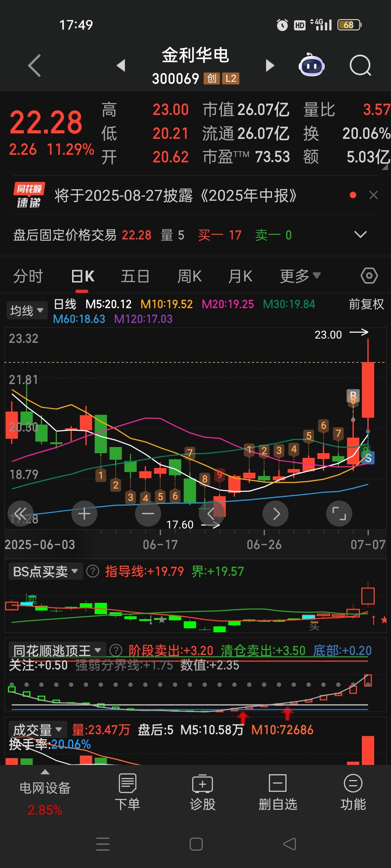The image size is (391, 868).
Task: Tap the L2 level-2 badge
Action: point(231,78)
